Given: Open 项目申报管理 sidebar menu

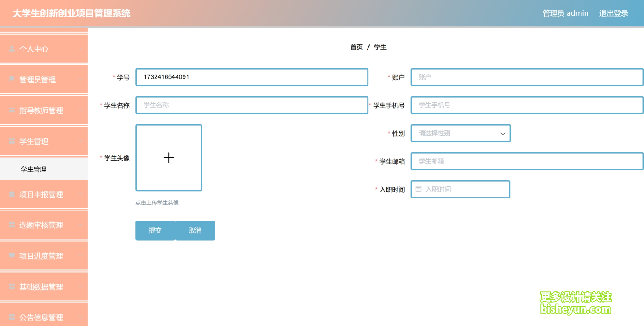Looking at the screenshot, I should 44,194.
